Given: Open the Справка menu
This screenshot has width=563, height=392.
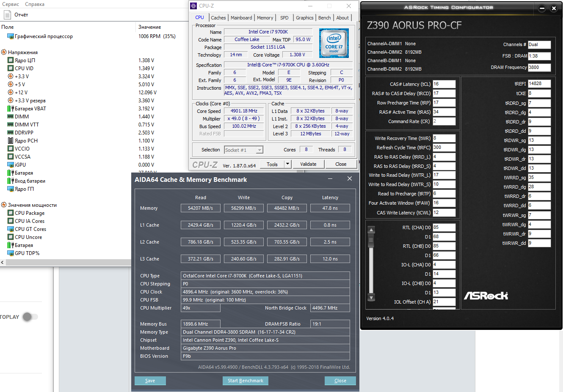Looking at the screenshot, I should pos(35,4).
